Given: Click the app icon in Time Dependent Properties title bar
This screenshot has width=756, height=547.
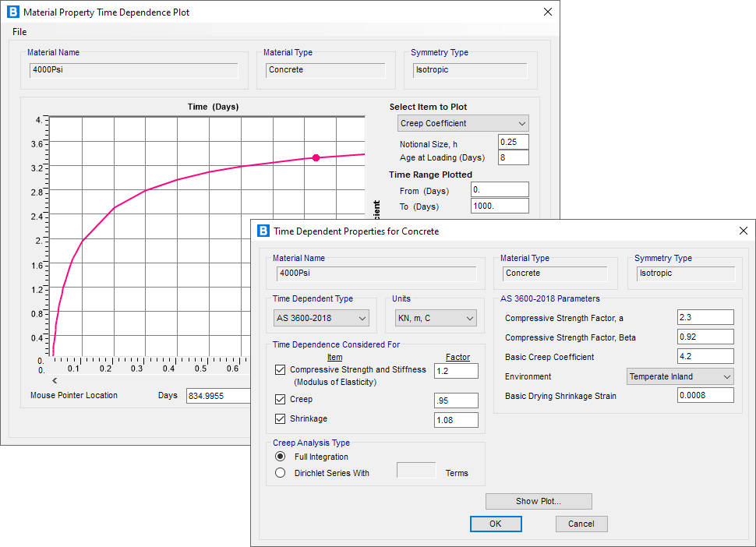Looking at the screenshot, I should click(263, 231).
